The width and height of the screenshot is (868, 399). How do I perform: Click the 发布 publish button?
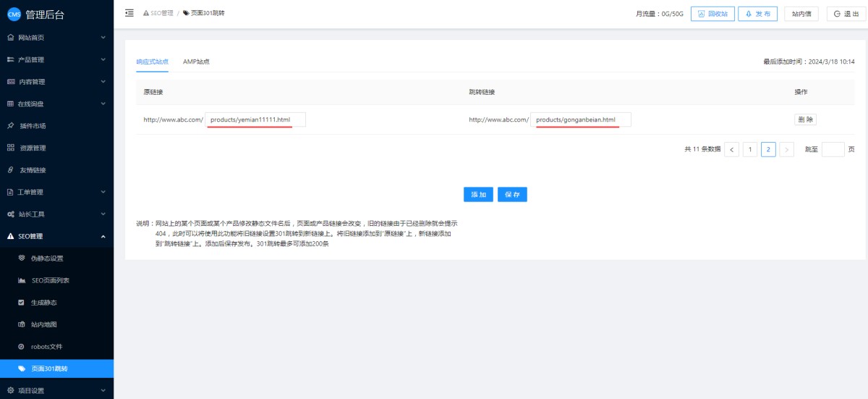click(757, 14)
